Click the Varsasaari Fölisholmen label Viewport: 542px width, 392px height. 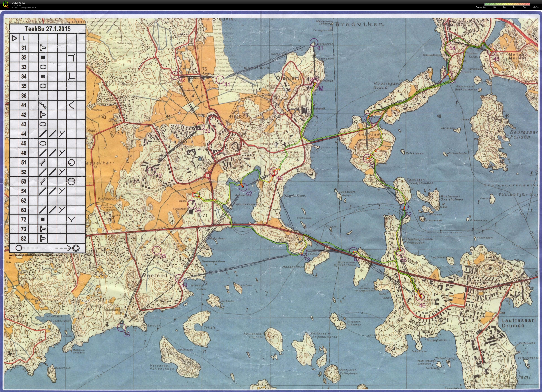162,367
